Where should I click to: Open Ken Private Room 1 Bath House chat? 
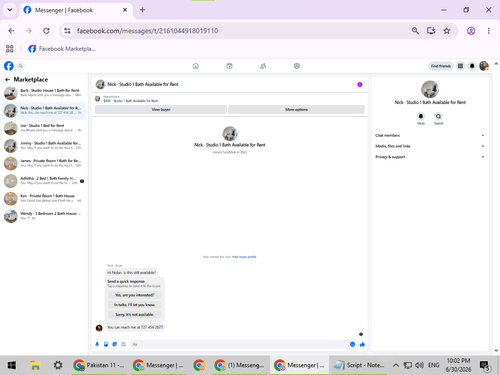click(x=44, y=198)
